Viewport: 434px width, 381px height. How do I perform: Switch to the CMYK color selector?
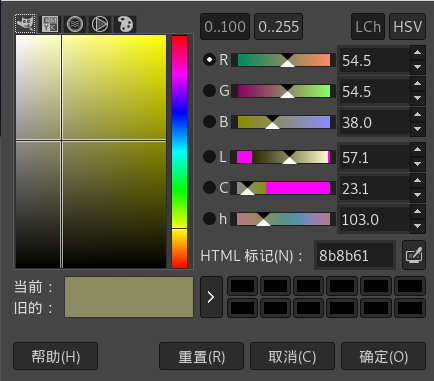point(50,24)
